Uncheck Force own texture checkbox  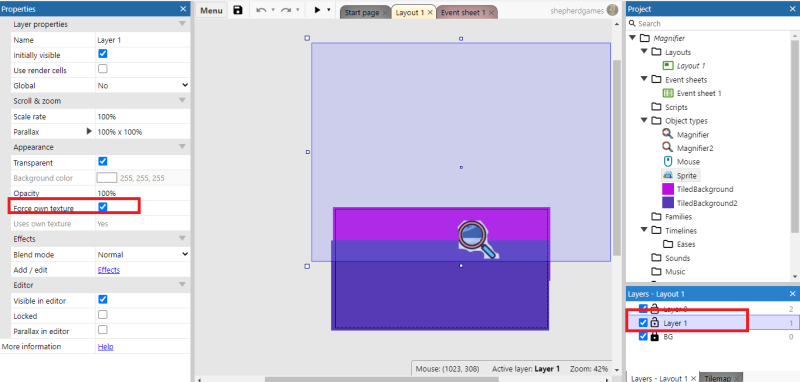103,207
